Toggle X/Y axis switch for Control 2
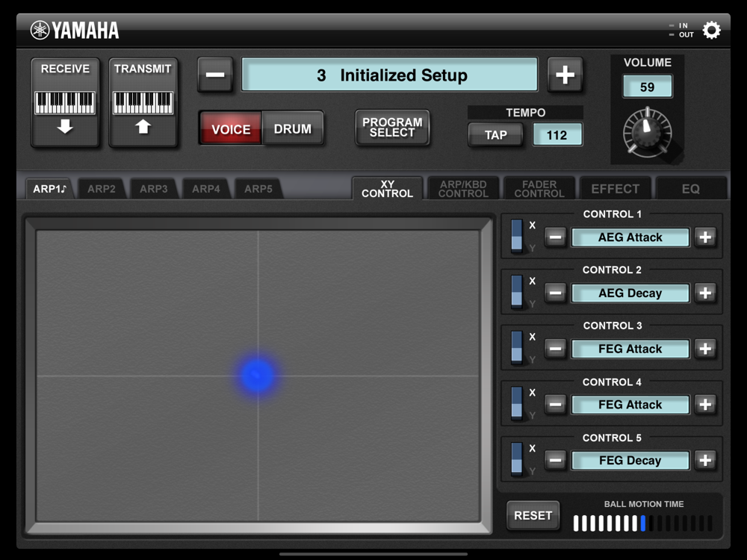Screen dimensions: 747x560 click(x=517, y=291)
